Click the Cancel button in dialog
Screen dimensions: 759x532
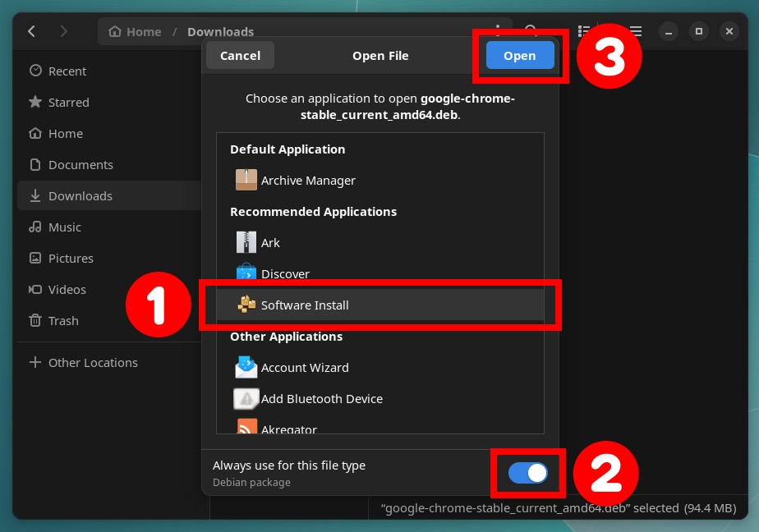240,56
